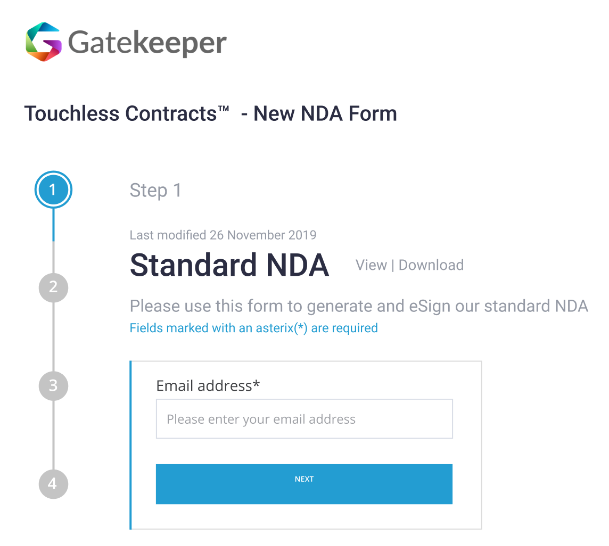Screen dimensions: 609x546
Task: Click the connector line between steps 3 and 4
Action: point(53,435)
